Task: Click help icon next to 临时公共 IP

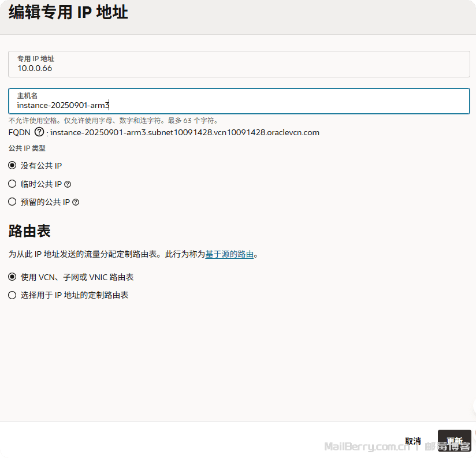Action: (68, 184)
